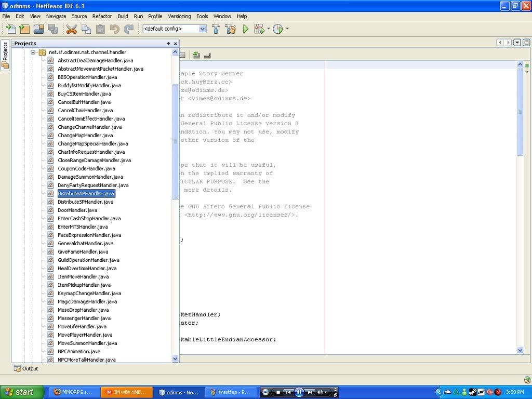
Task: Click the Cut scissors icon
Action: pyautogui.click(x=72, y=29)
